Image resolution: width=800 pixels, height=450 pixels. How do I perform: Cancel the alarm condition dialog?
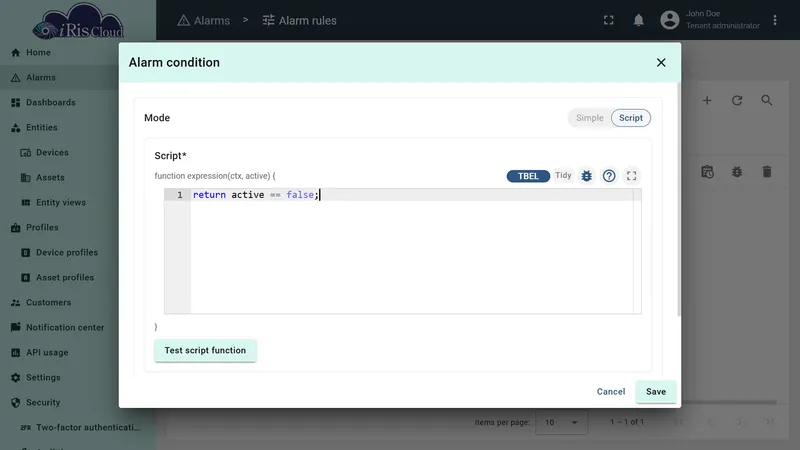611,392
